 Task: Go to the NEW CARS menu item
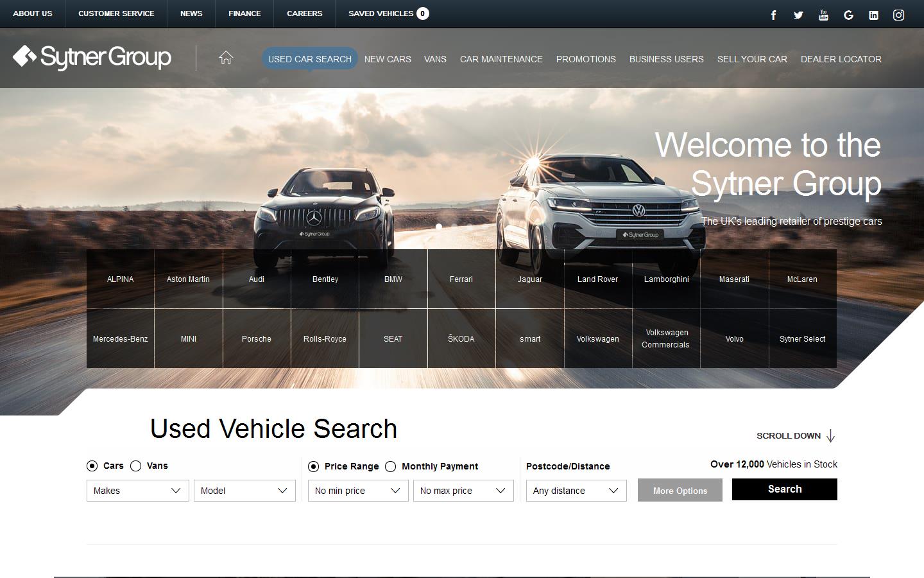tap(388, 59)
